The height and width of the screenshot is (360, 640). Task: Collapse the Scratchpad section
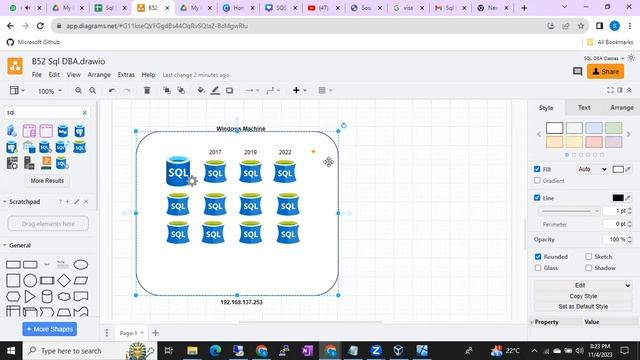coord(5,202)
